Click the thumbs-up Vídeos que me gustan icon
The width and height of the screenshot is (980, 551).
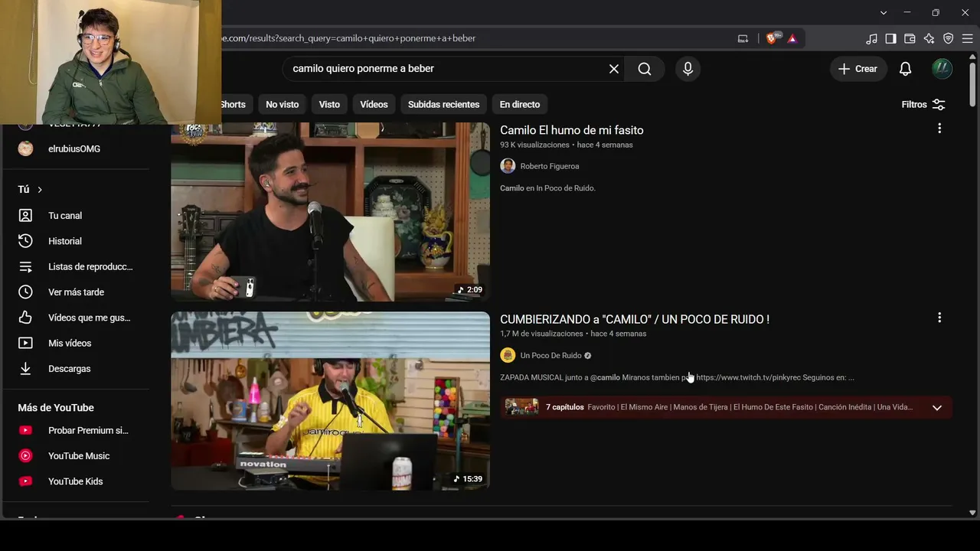pyautogui.click(x=25, y=318)
